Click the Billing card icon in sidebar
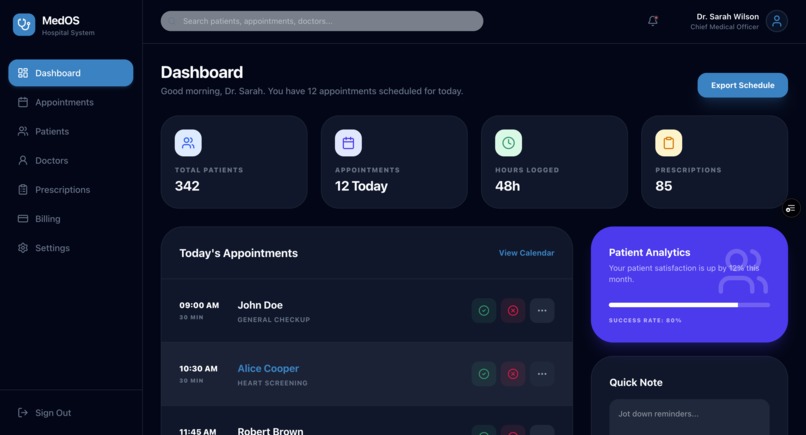Screen dimensions: 806x435 point(23,219)
